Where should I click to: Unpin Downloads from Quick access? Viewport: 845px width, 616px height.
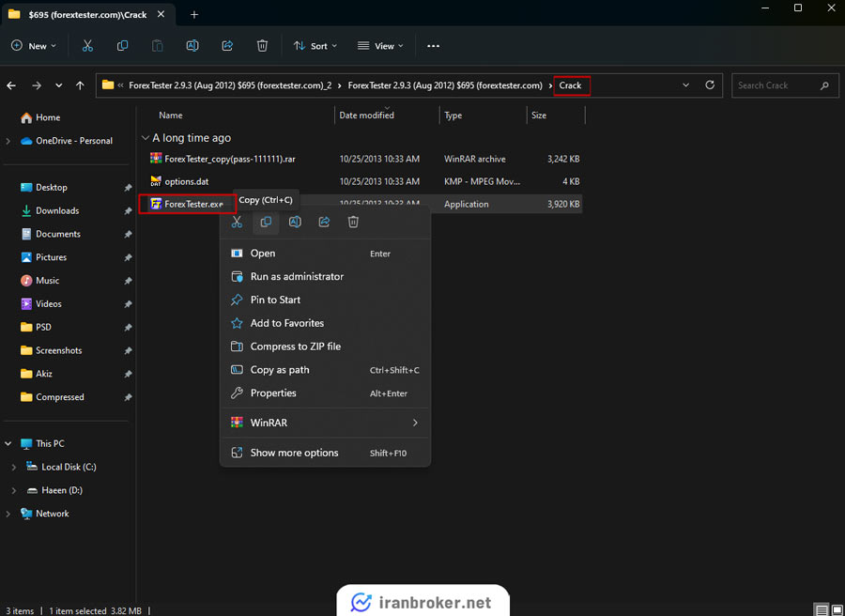pos(128,210)
